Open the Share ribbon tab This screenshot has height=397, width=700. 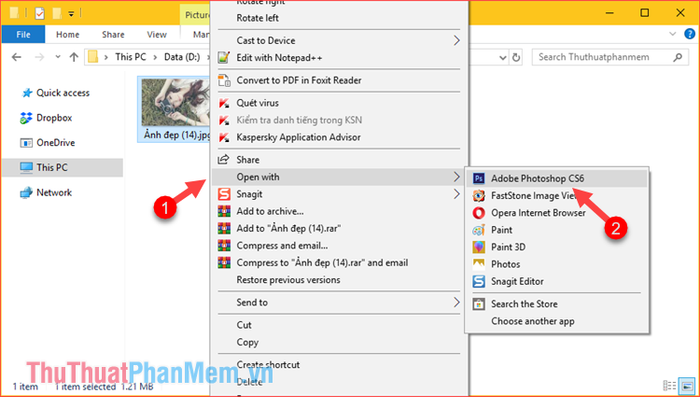tap(113, 34)
